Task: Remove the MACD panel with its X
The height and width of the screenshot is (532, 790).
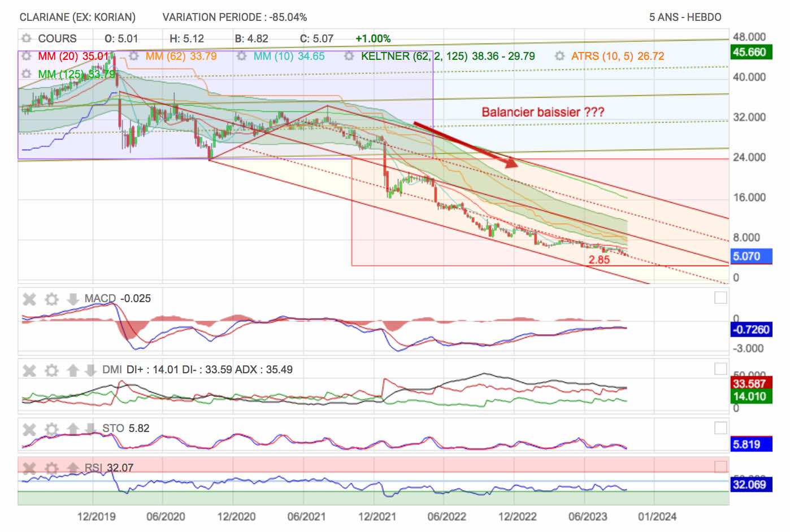Action: [29, 299]
